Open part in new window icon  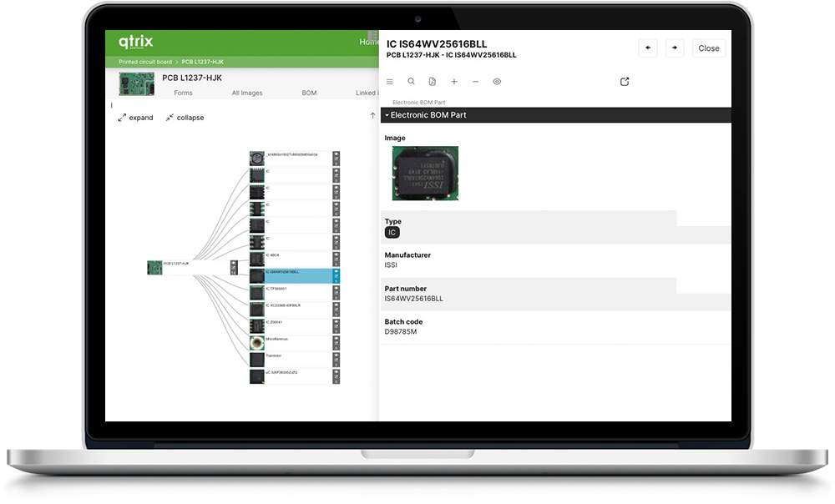tap(625, 82)
